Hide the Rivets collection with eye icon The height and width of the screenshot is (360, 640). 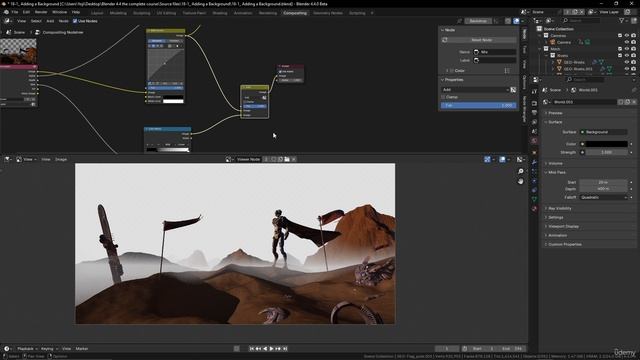627,56
